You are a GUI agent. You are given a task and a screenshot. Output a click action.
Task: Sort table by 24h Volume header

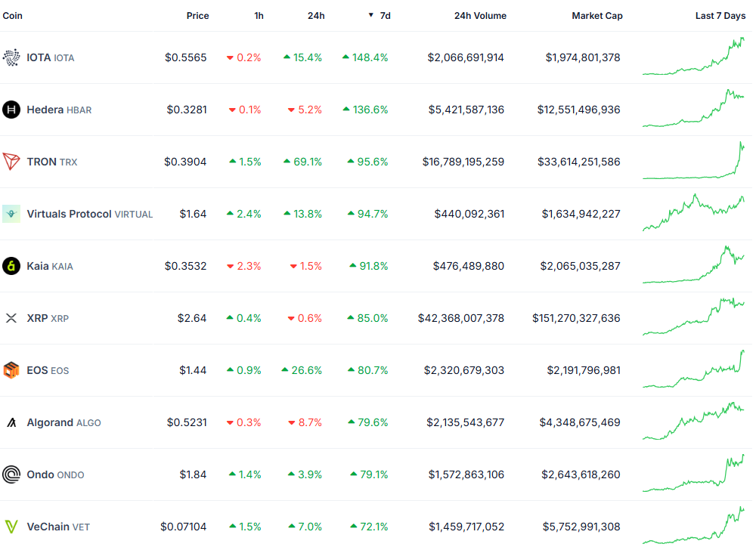click(x=480, y=15)
